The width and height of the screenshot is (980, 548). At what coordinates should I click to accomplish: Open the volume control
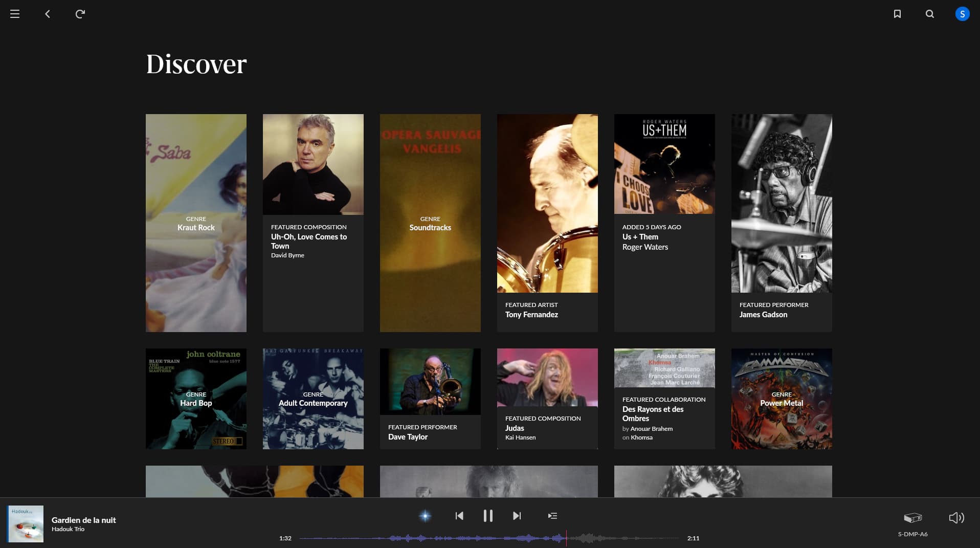pos(956,518)
